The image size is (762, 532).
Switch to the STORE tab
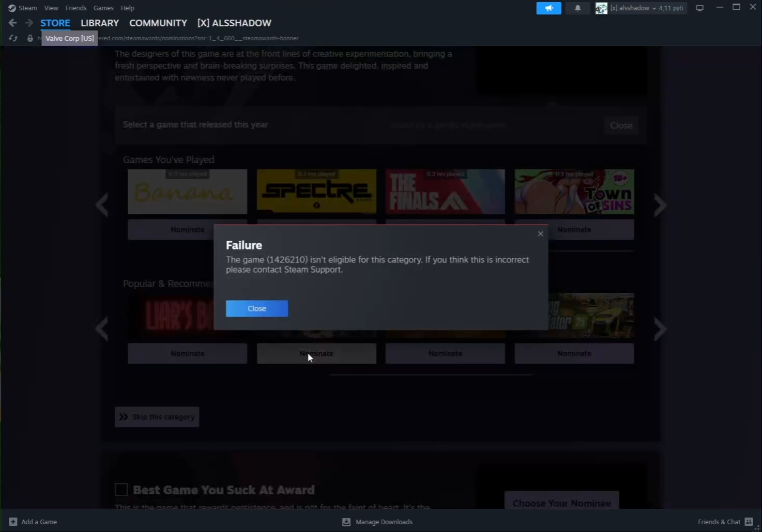[55, 23]
